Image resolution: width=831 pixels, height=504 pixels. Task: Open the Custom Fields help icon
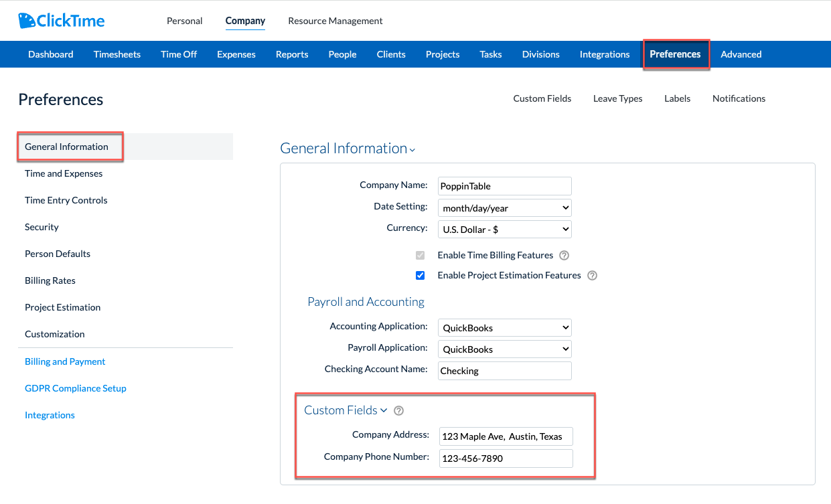point(399,411)
